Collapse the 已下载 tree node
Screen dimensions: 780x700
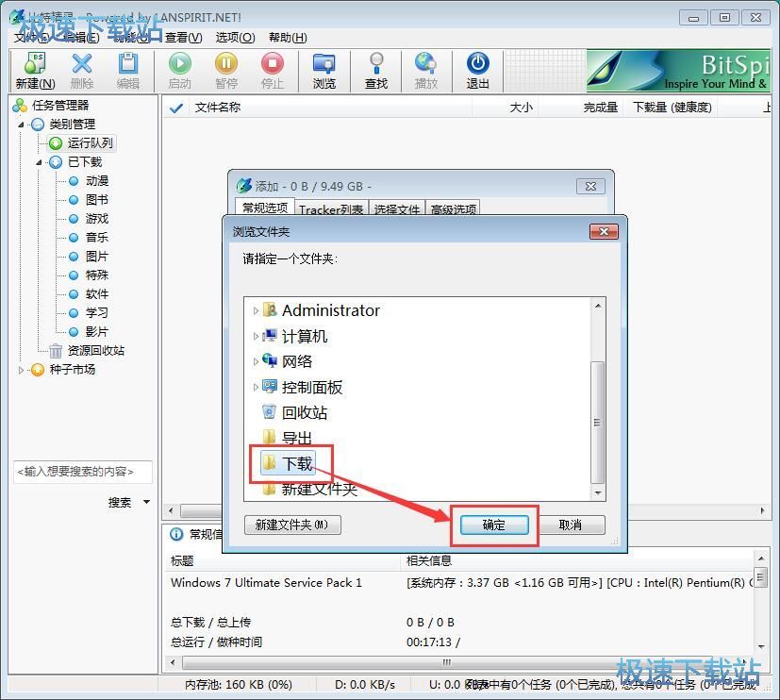[x=39, y=162]
